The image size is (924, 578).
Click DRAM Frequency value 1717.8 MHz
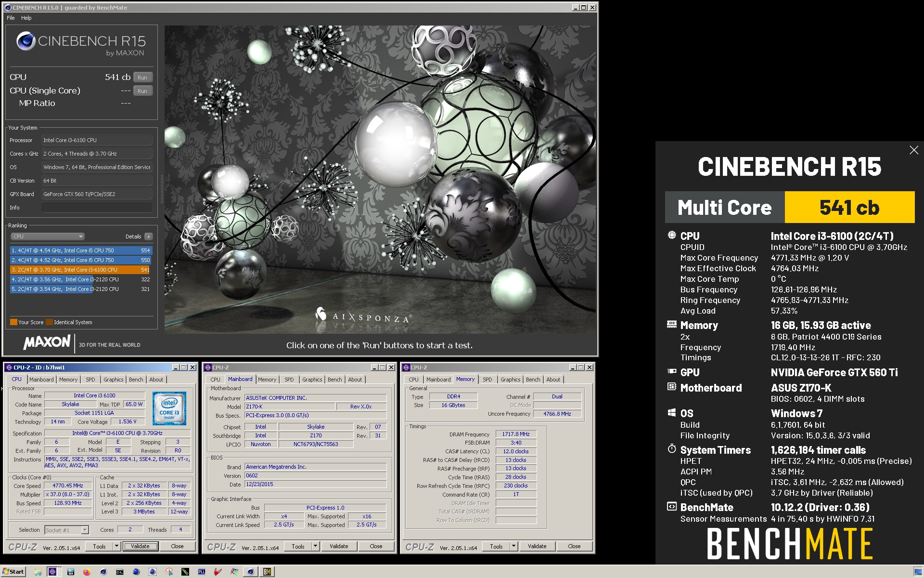[516, 434]
